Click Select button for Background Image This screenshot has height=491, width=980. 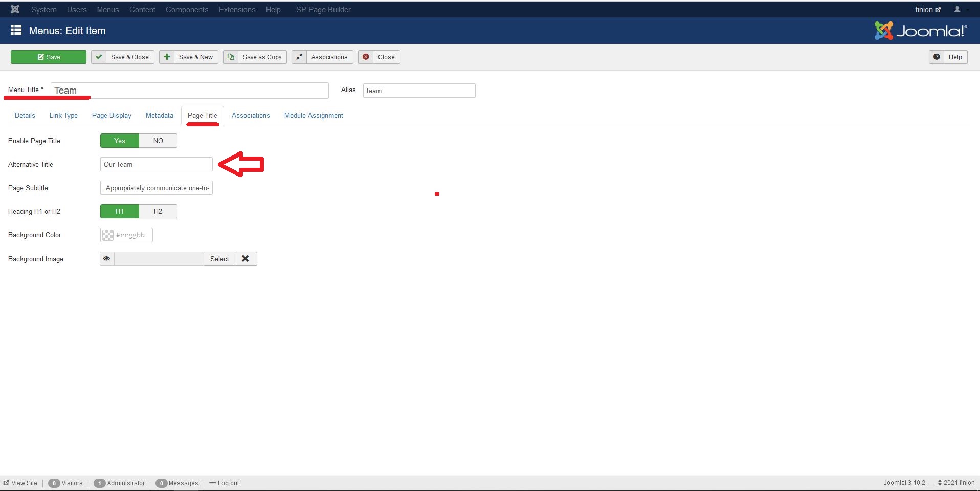coord(219,259)
